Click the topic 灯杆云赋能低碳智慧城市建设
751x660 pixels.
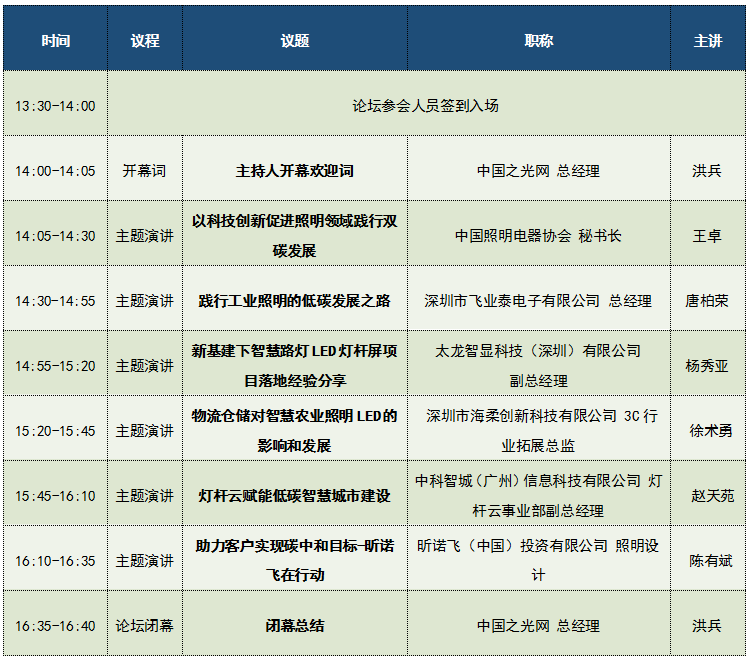tap(295, 496)
